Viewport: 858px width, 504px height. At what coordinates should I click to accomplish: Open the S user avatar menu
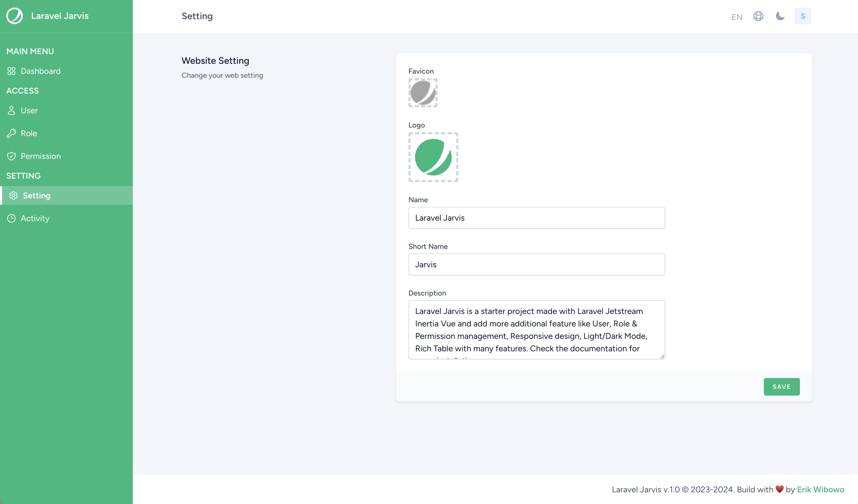(802, 16)
